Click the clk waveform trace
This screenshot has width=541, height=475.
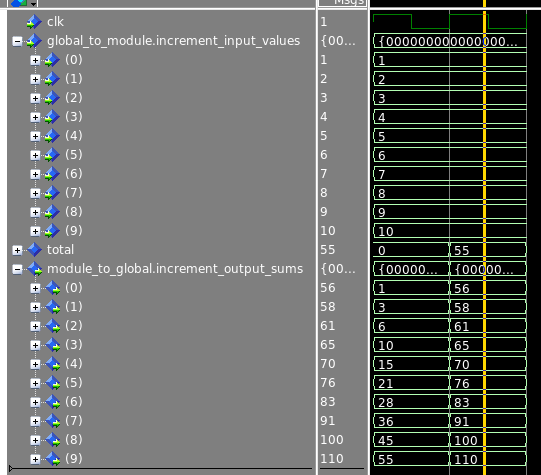point(450,21)
